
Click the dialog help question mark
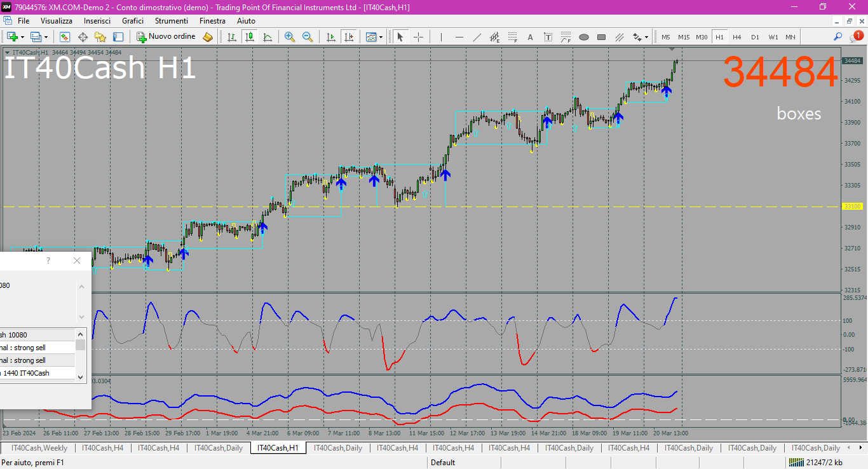point(48,261)
